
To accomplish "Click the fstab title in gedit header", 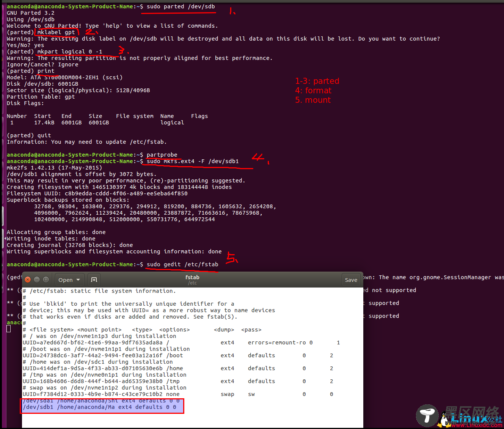I will click(193, 277).
